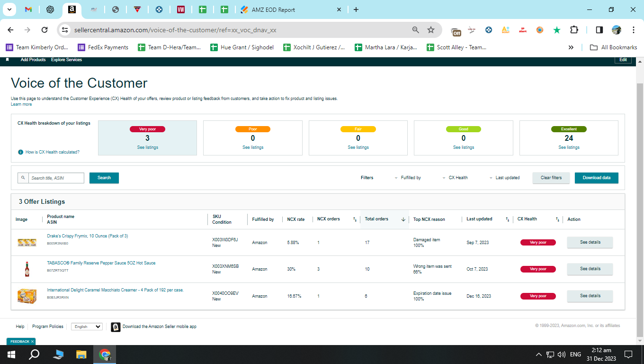Click the teal Search button
Screen dimensions: 644x364
click(104, 178)
